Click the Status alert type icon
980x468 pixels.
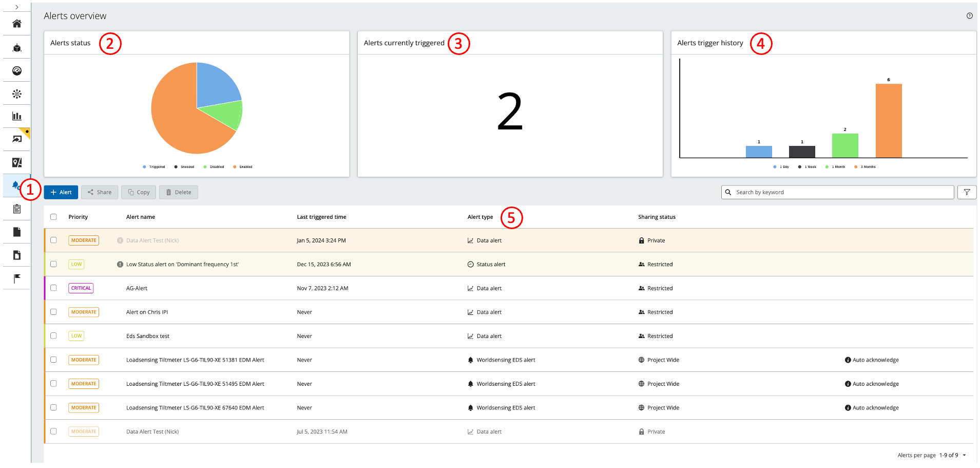(x=470, y=265)
